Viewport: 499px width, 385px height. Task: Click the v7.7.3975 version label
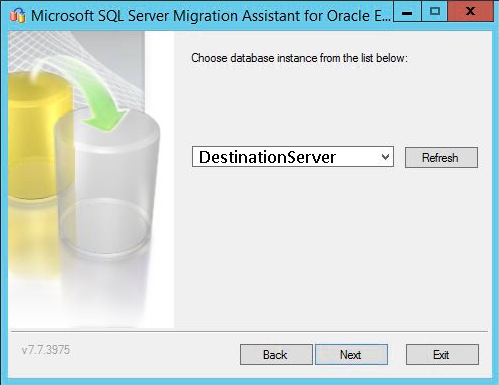[46, 350]
